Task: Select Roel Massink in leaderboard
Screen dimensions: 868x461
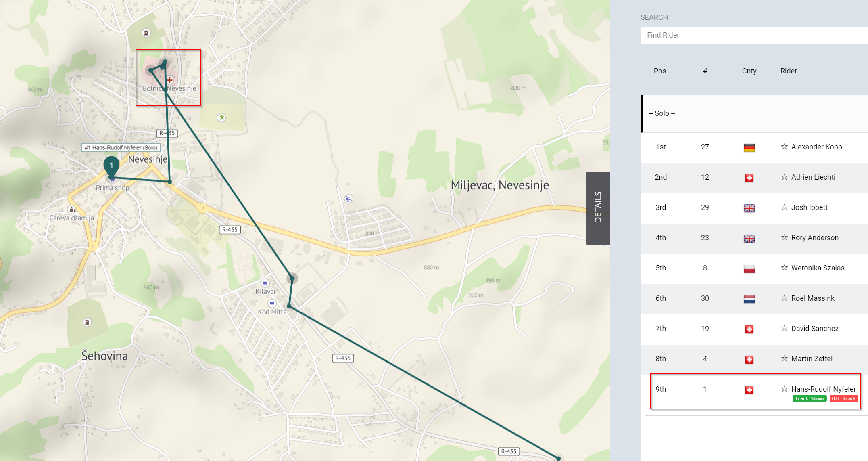Action: [812, 298]
